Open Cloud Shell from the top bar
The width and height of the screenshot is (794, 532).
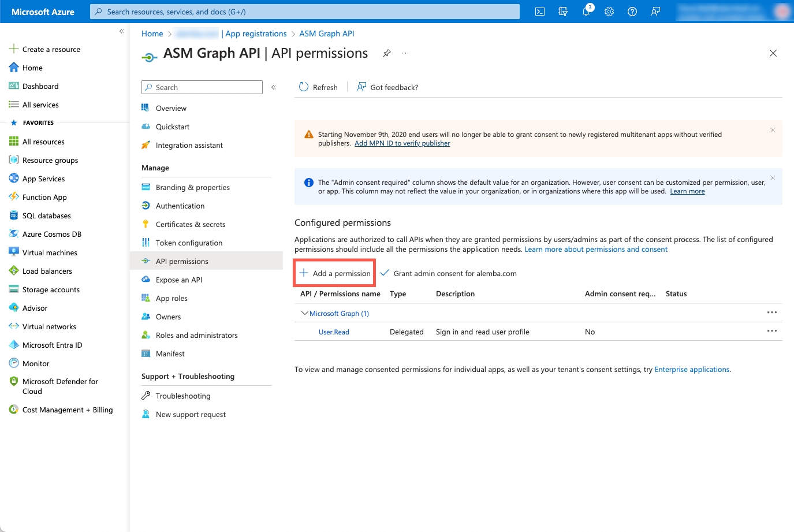click(x=540, y=12)
